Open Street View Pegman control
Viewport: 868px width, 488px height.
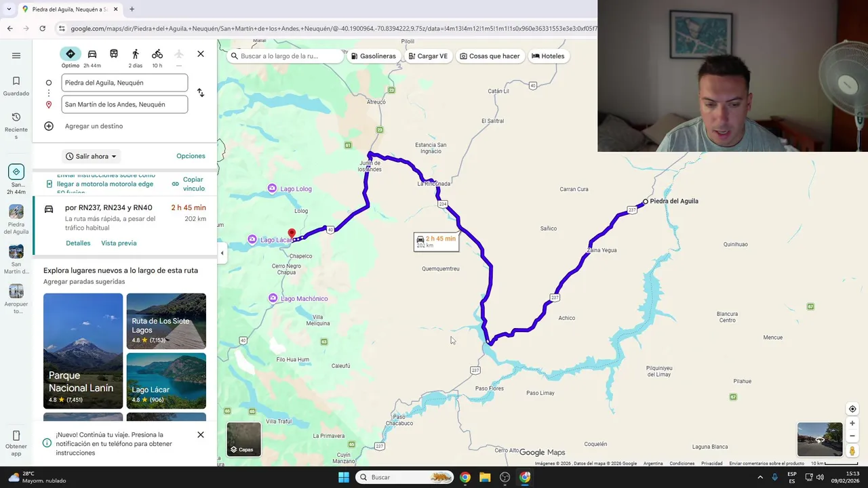[852, 451]
